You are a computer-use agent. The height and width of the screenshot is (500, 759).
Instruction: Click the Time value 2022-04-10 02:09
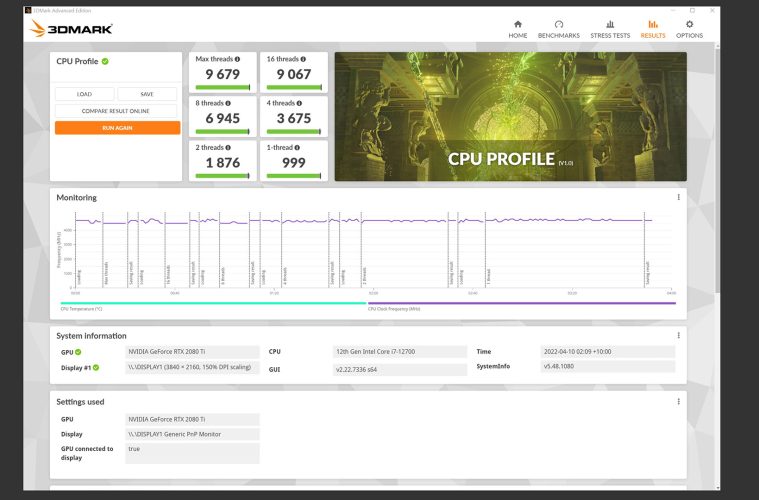(x=607, y=352)
